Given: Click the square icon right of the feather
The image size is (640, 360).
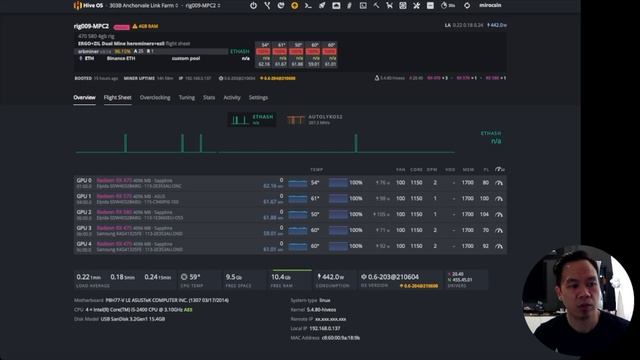Looking at the screenshot, I should tap(363, 6).
